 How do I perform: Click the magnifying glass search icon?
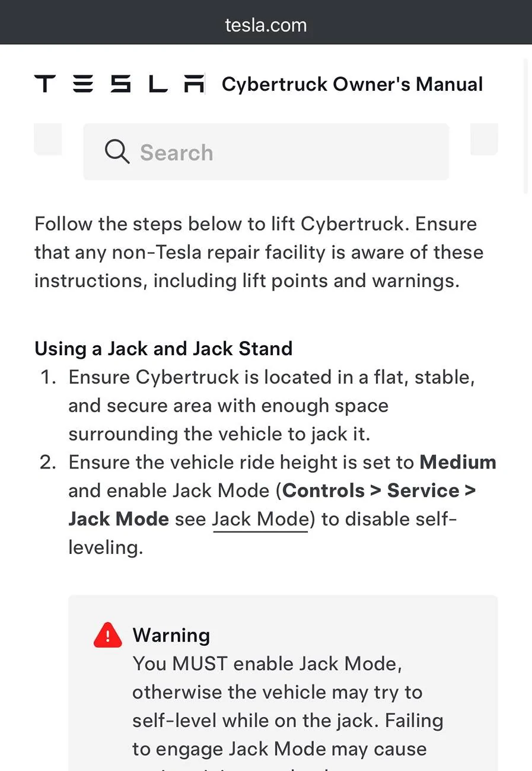pos(117,152)
